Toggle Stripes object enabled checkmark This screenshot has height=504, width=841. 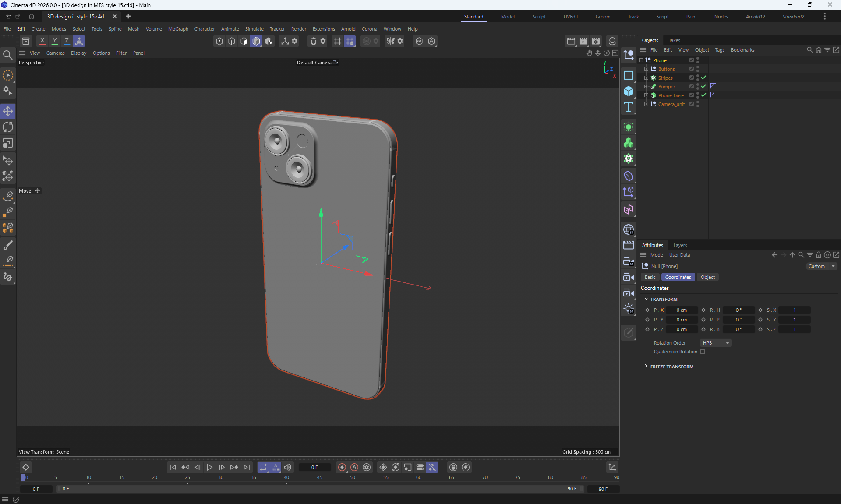(x=703, y=78)
